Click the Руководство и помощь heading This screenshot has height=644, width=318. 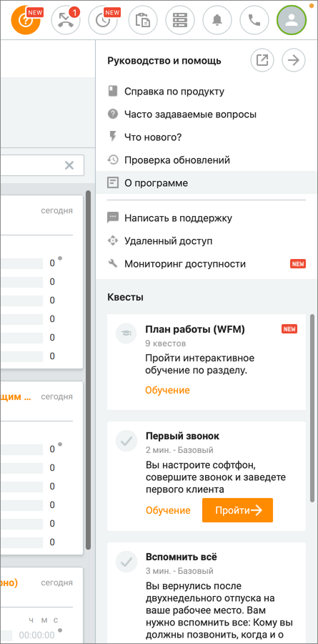164,61
